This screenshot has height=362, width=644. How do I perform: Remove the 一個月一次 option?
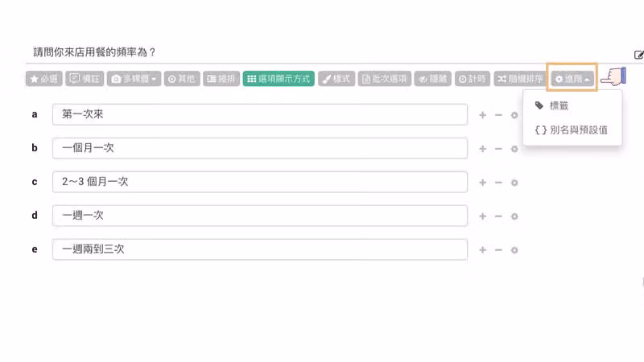pos(498,149)
